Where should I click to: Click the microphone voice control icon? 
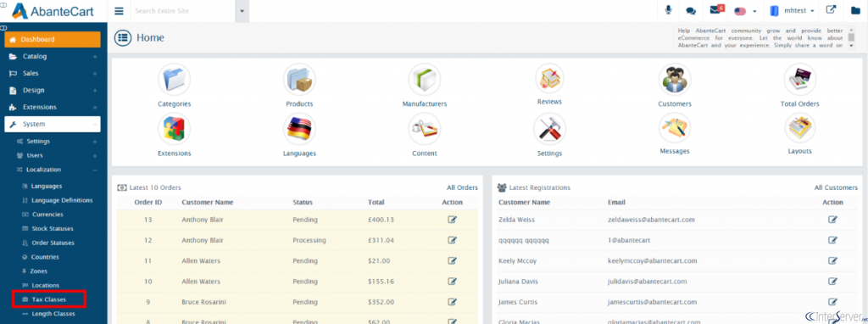click(669, 10)
